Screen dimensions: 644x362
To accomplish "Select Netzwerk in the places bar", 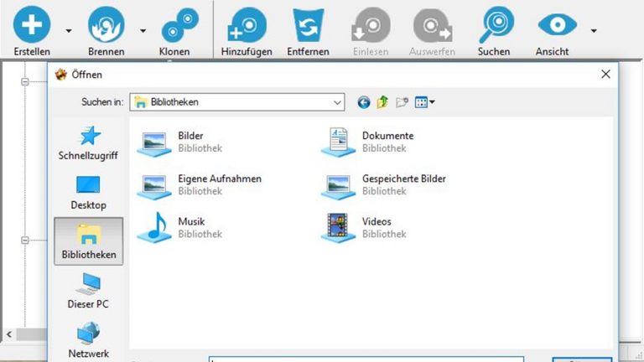I will pos(88,340).
